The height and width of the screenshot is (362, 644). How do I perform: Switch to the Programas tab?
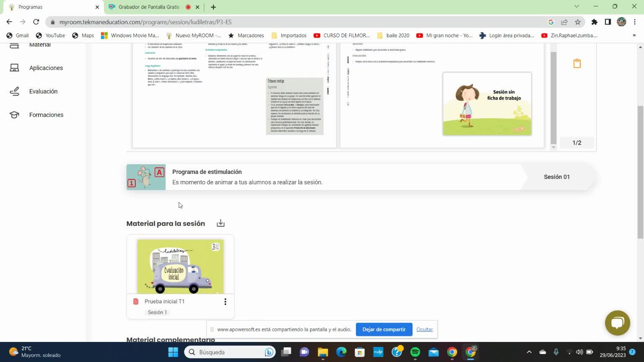(52, 7)
